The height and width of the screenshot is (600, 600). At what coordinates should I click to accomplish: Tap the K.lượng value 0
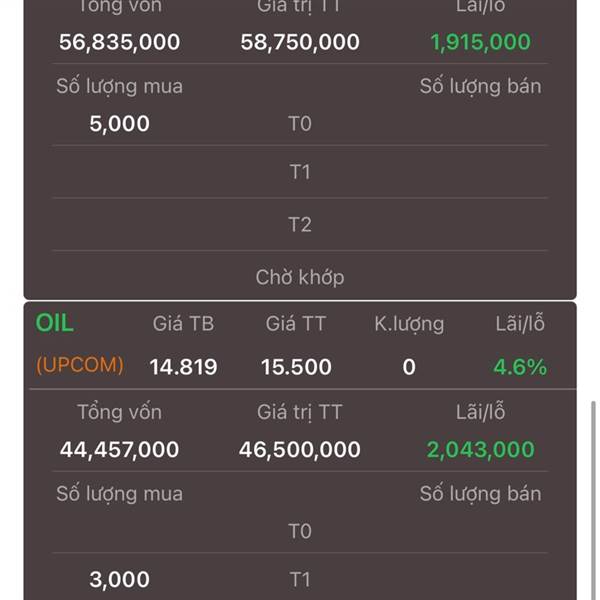coord(409,367)
